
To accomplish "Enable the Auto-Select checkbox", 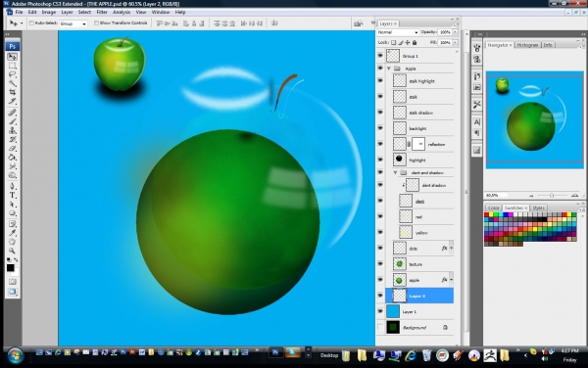I will [31, 23].
